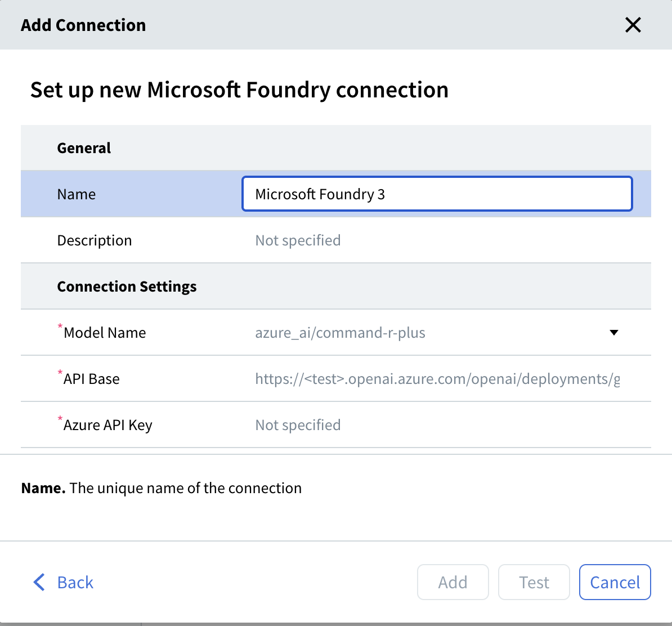Click the Description value field

[x=437, y=240]
